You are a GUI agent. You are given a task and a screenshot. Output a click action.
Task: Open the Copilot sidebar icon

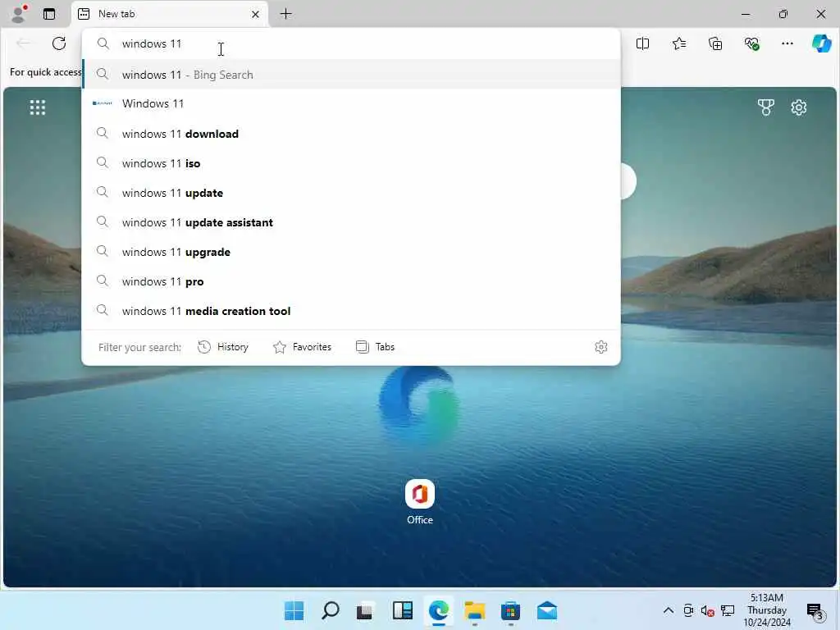click(822, 43)
